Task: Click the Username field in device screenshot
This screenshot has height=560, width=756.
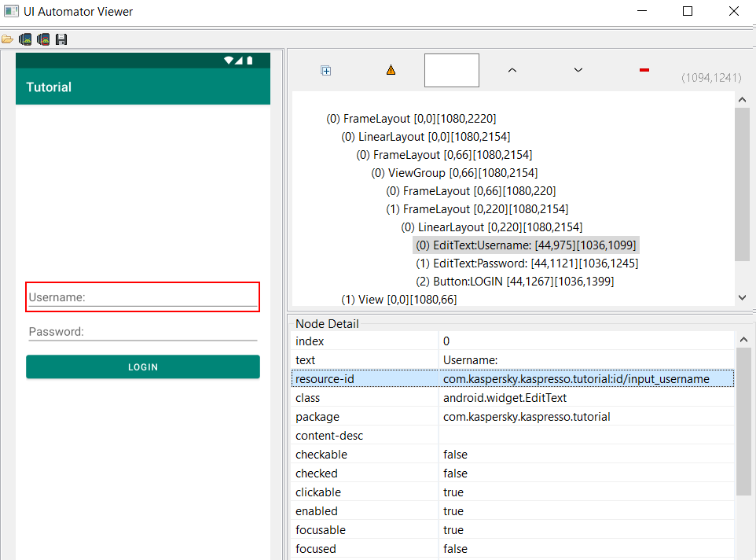Action: [143, 297]
